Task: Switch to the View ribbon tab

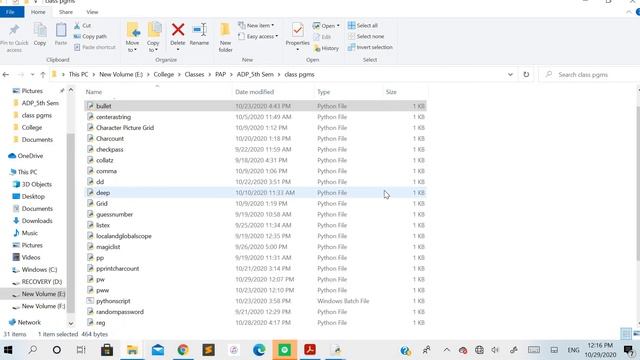Action: click(92, 12)
